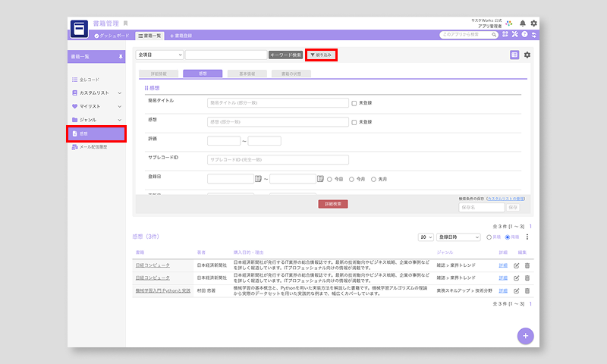This screenshot has width=607, height=364.
Task: Click the 保存 button next to 保存名
Action: click(x=513, y=207)
